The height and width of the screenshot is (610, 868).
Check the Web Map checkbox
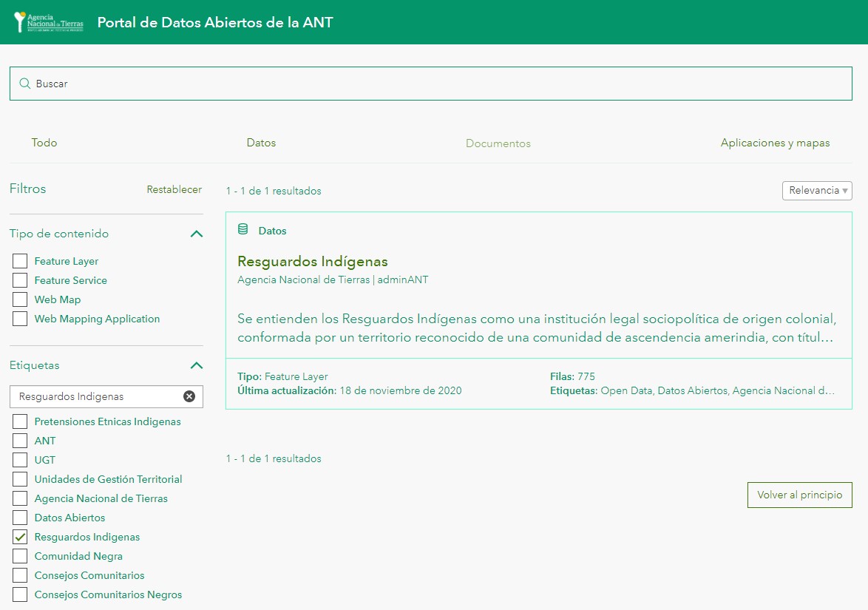(20, 299)
